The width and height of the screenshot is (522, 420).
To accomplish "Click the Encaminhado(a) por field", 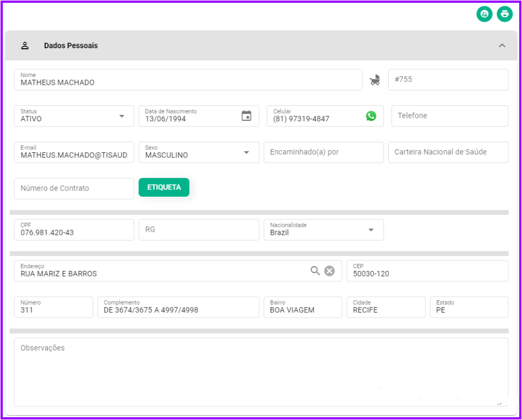I will (323, 152).
